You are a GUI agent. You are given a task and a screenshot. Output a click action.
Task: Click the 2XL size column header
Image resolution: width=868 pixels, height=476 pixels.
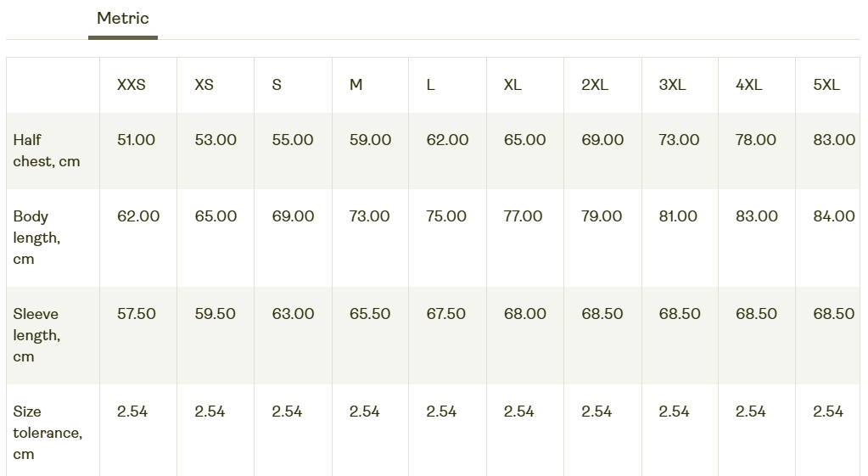coord(595,85)
